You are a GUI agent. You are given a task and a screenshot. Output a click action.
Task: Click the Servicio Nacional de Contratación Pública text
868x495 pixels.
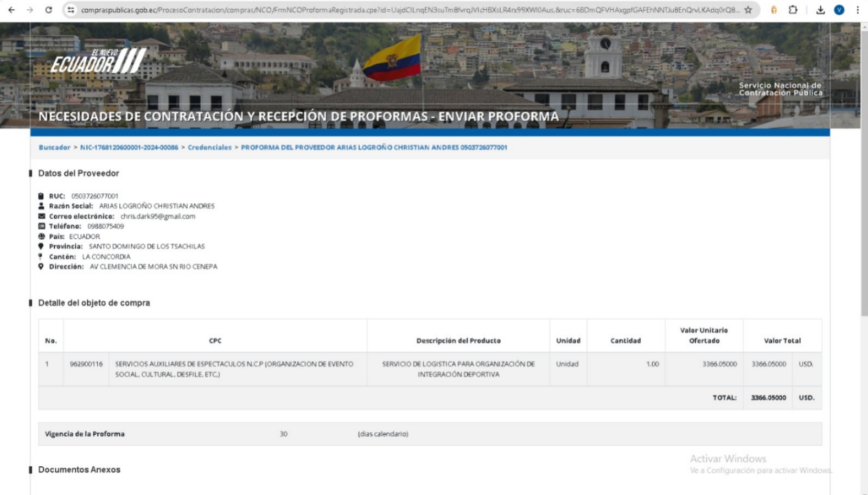(x=780, y=89)
